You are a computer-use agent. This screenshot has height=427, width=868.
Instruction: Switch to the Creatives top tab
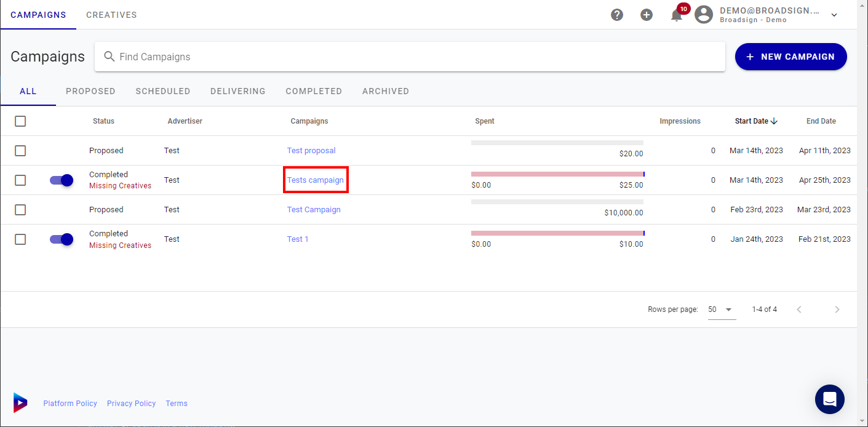click(111, 15)
